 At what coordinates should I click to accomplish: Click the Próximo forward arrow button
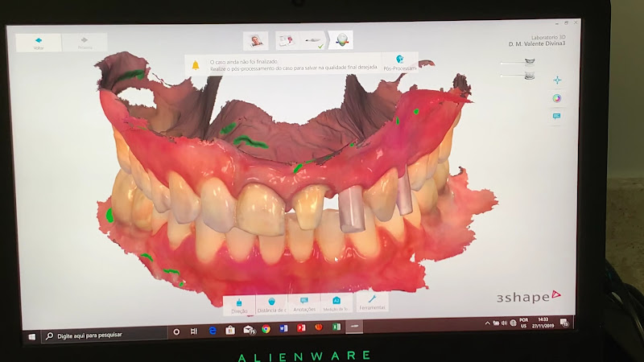point(85,42)
